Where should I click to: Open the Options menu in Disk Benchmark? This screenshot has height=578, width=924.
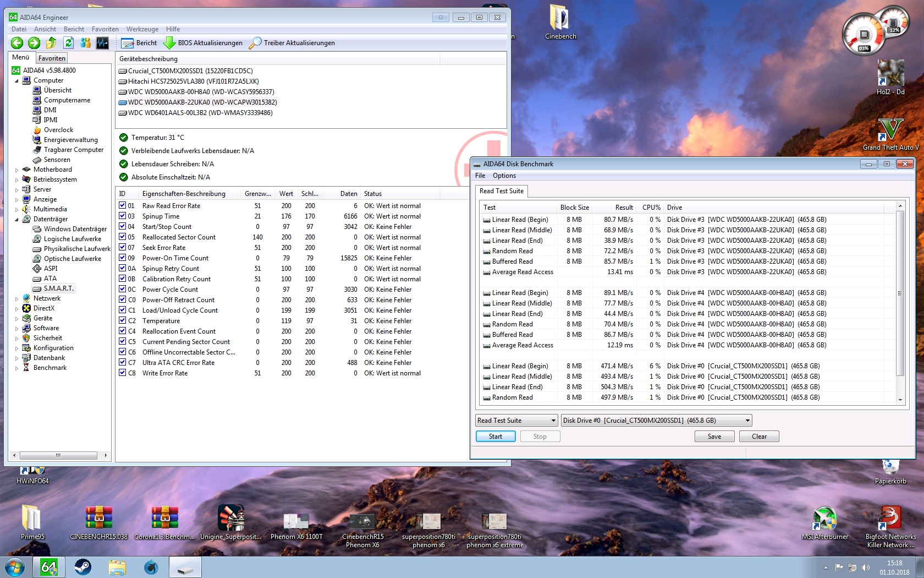(504, 176)
